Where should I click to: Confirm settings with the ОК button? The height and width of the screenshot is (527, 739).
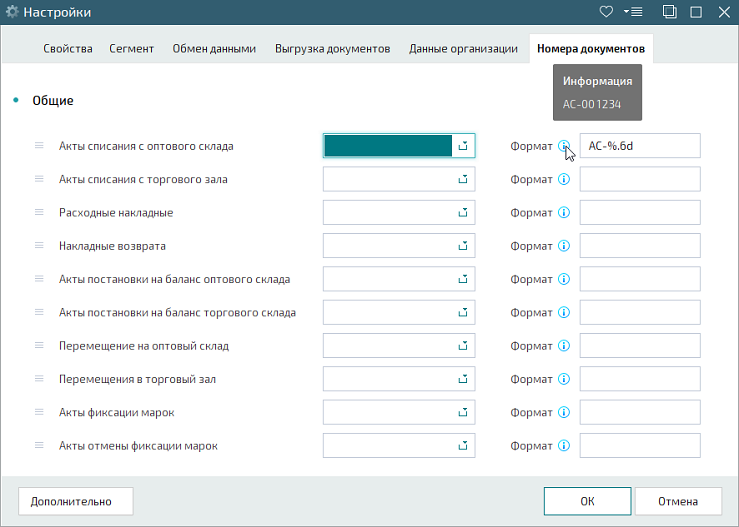(587, 501)
